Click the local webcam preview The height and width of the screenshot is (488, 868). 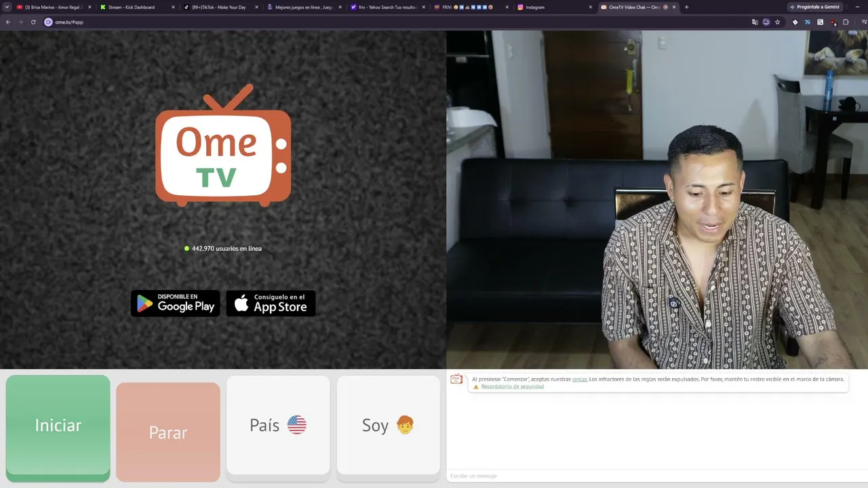click(657, 199)
